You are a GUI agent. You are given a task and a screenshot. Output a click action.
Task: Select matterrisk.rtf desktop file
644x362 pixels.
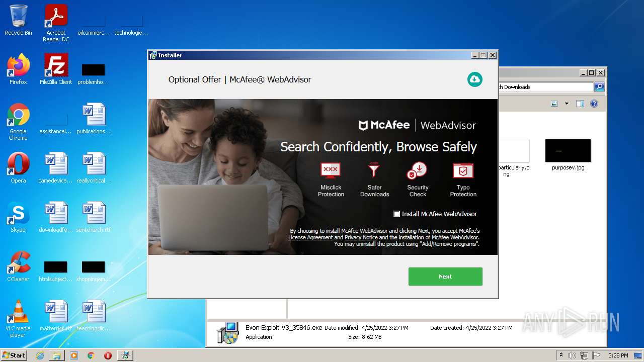[56, 315]
